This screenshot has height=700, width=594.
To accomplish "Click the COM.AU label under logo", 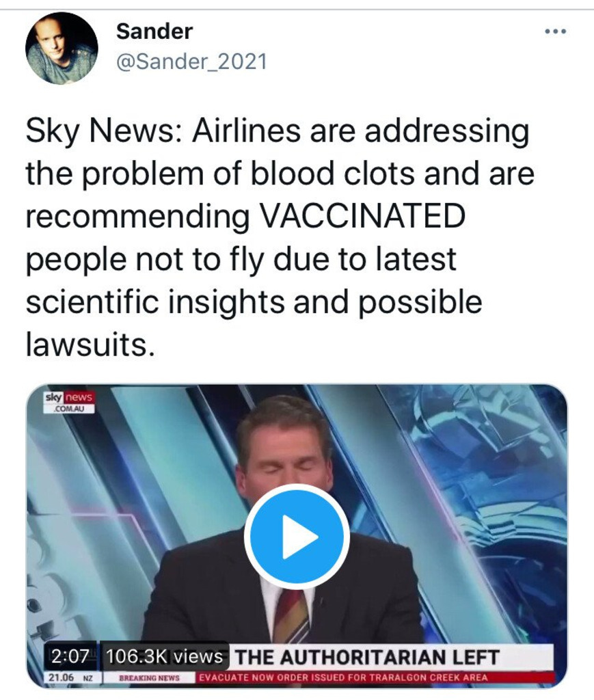I will tap(68, 409).
